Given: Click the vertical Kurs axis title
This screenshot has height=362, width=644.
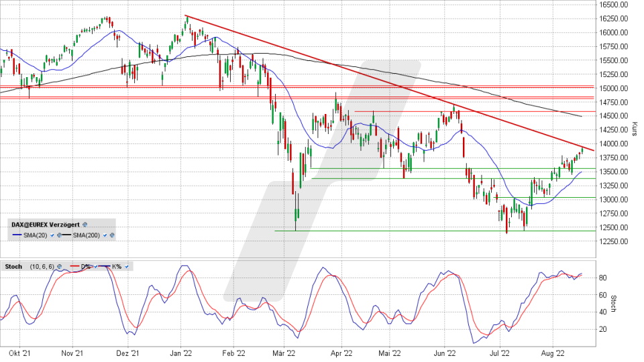Looking at the screenshot, I should click(634, 129).
